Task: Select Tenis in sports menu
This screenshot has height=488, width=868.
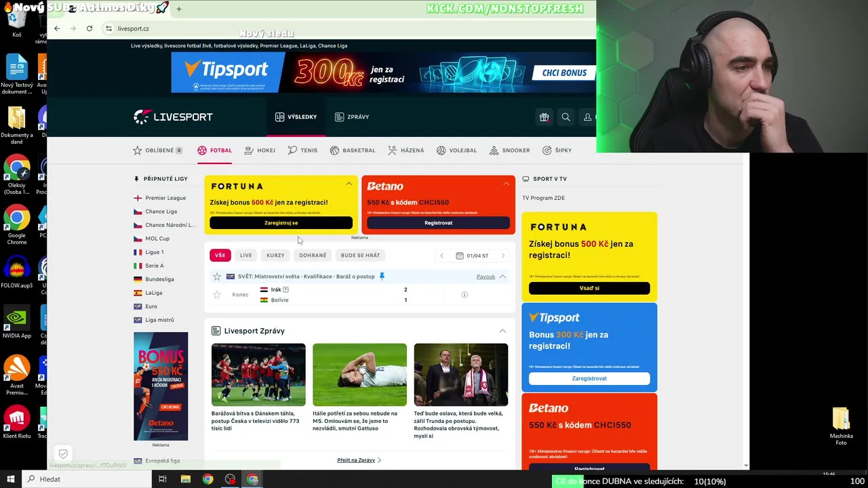Action: coord(302,150)
